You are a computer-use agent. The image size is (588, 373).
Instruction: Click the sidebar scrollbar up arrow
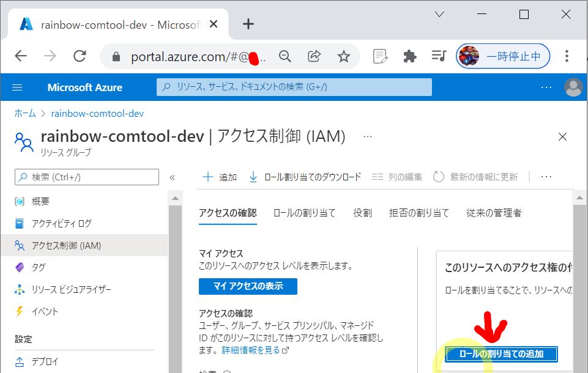175,198
